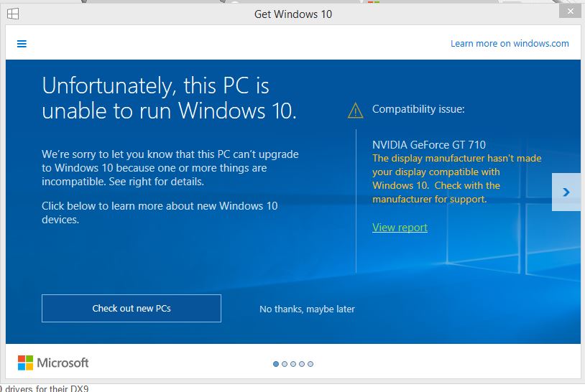Click the Windows logo in title bar
The width and height of the screenshot is (585, 392).
coord(13,14)
